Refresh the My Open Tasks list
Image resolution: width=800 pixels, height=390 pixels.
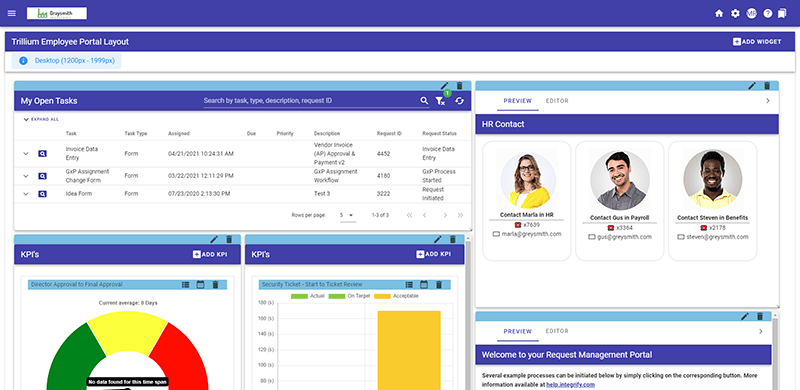[460, 101]
